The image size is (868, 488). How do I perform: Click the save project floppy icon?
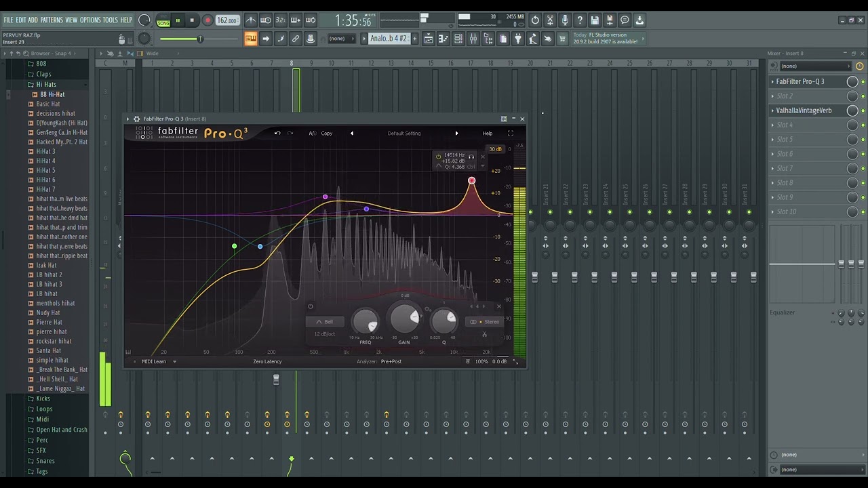pos(595,20)
